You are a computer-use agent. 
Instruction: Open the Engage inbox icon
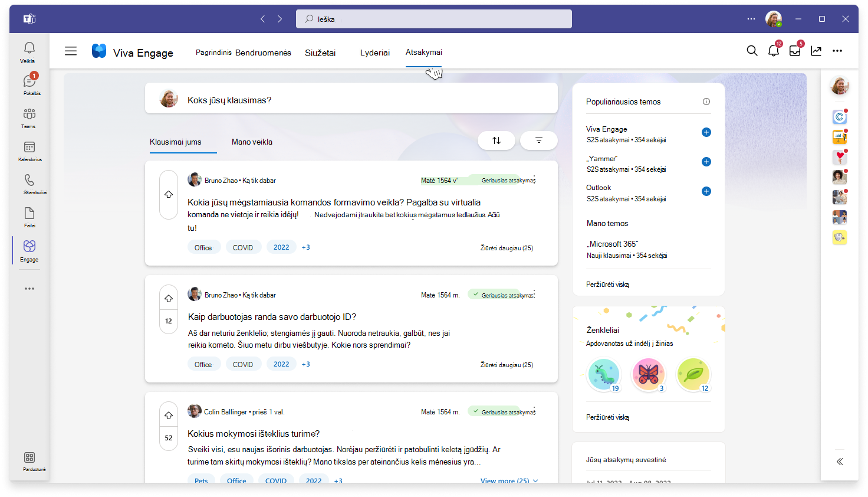[x=795, y=51]
